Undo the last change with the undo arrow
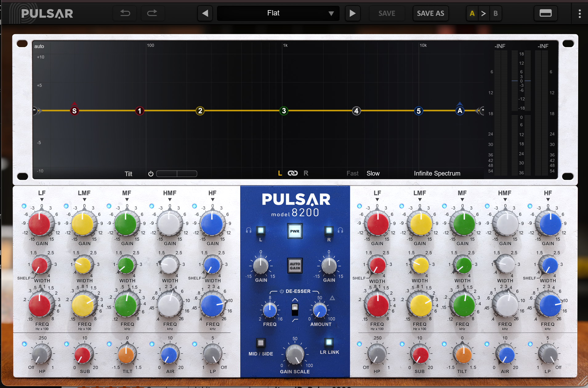 pos(125,13)
